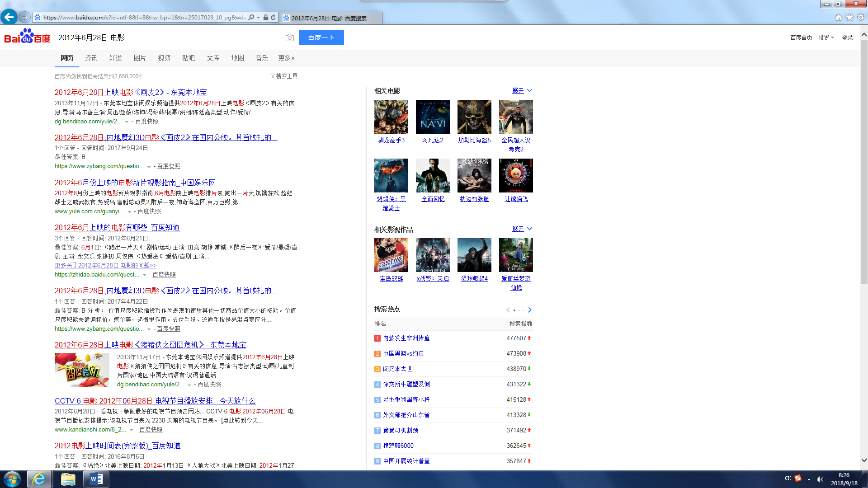The height and width of the screenshot is (488, 868).
Task: Open the new blank browser tab button
Action: click(377, 18)
